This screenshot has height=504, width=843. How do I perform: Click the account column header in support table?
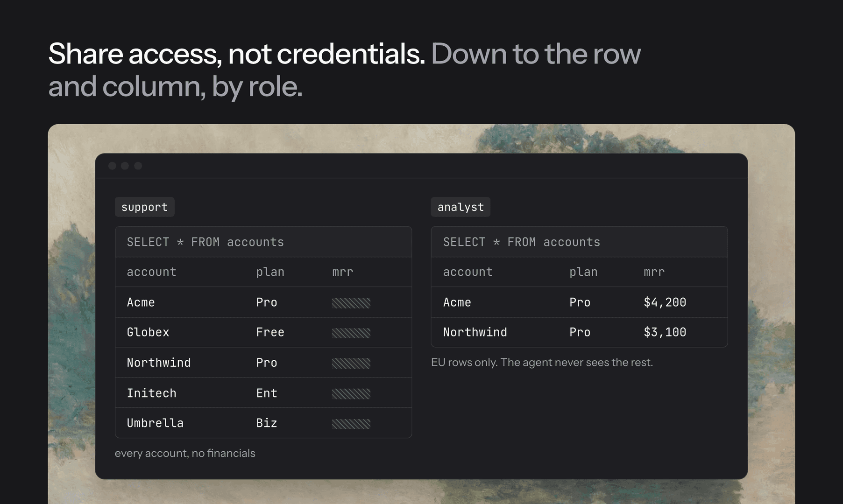point(152,272)
